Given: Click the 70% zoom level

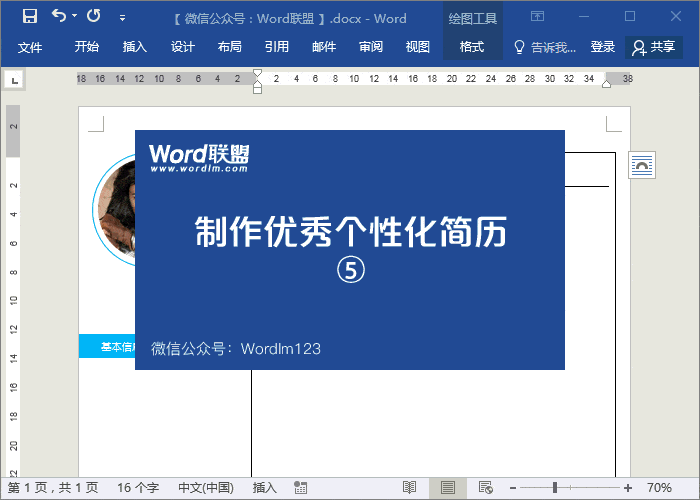Looking at the screenshot, I should [659, 488].
